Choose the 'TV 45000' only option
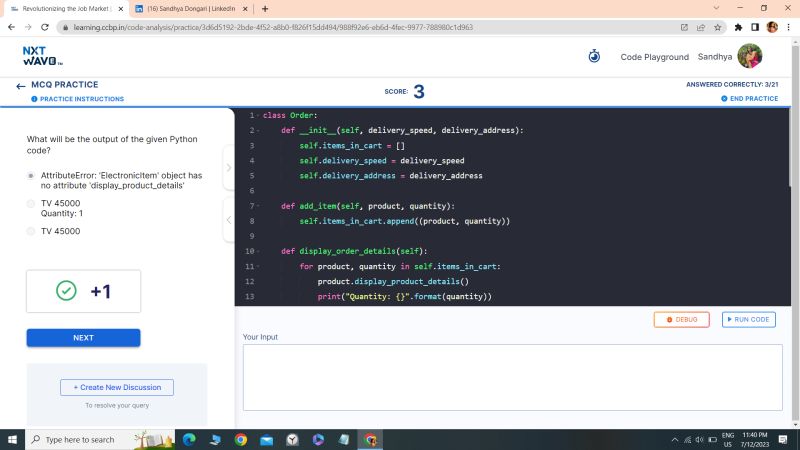Image resolution: width=800 pixels, height=450 pixels. coord(31,231)
